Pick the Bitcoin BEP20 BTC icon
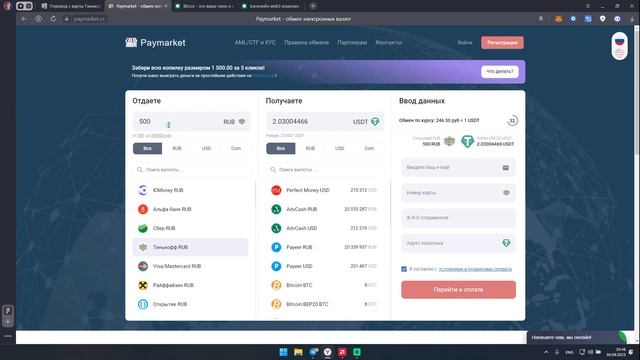 point(276,304)
